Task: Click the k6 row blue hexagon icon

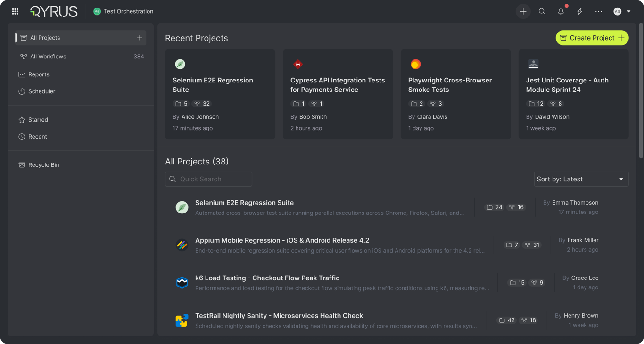Action: 182,283
